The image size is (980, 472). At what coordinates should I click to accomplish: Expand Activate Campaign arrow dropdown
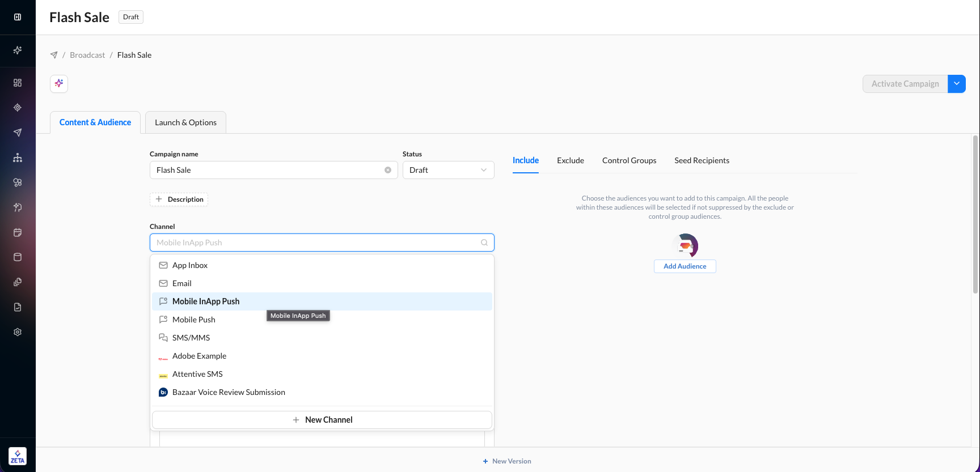click(957, 84)
